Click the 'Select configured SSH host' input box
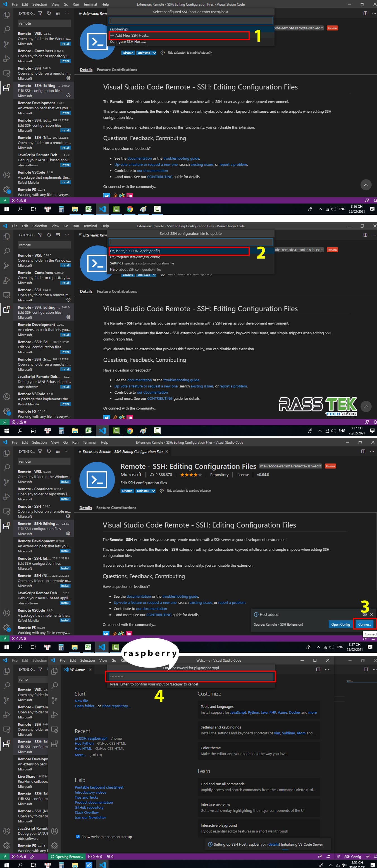Screen dimensions: 377x868 coord(190,21)
